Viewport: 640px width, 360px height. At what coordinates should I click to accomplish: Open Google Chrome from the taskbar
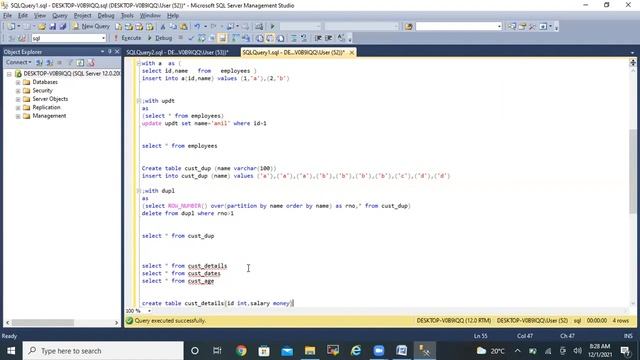pyautogui.click(x=241, y=351)
